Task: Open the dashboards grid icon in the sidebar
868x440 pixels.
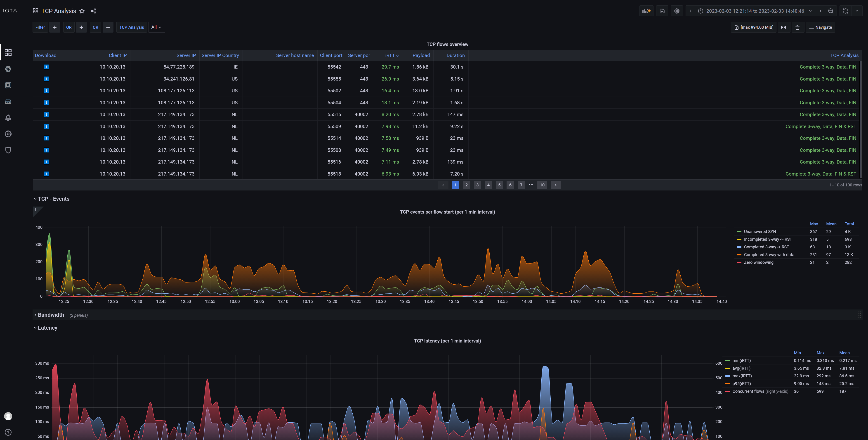Action: [8, 53]
